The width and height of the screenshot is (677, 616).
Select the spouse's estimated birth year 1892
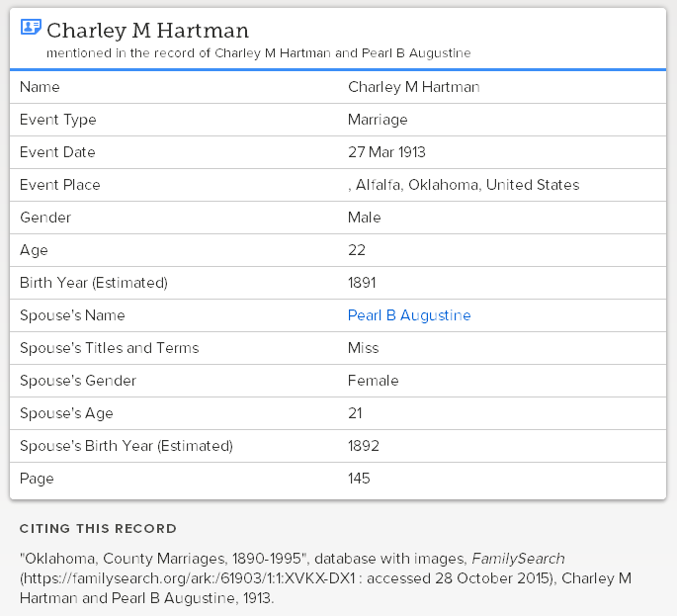(x=363, y=446)
